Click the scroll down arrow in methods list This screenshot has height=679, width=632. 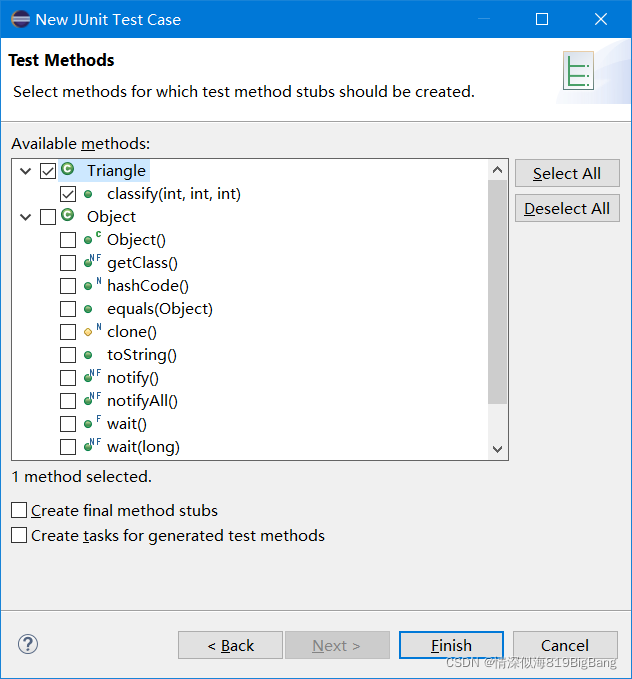coord(497,449)
